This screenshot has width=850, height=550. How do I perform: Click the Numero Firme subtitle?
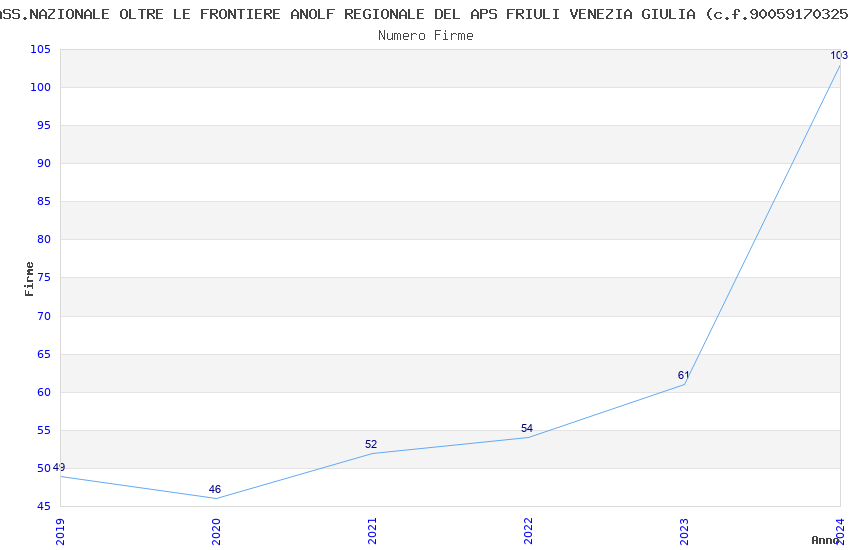coord(426,36)
